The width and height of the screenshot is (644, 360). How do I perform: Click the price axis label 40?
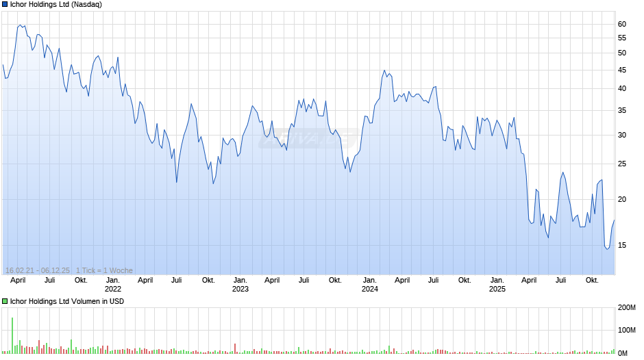click(622, 89)
